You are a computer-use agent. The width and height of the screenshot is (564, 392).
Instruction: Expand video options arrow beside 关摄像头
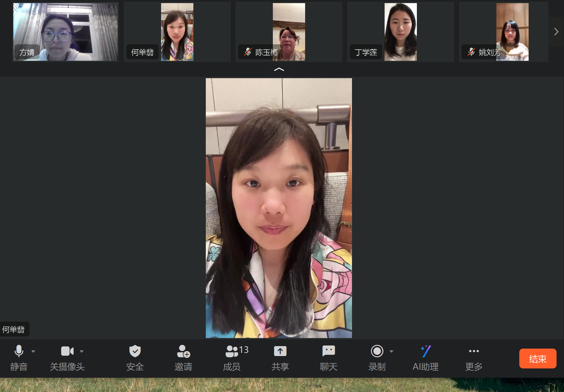[x=82, y=351]
